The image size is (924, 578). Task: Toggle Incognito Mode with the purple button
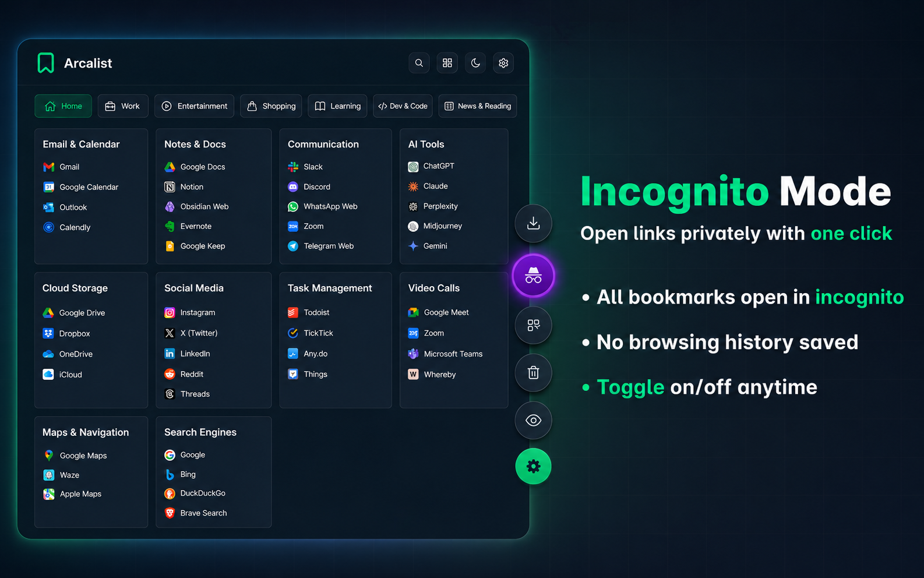click(533, 276)
